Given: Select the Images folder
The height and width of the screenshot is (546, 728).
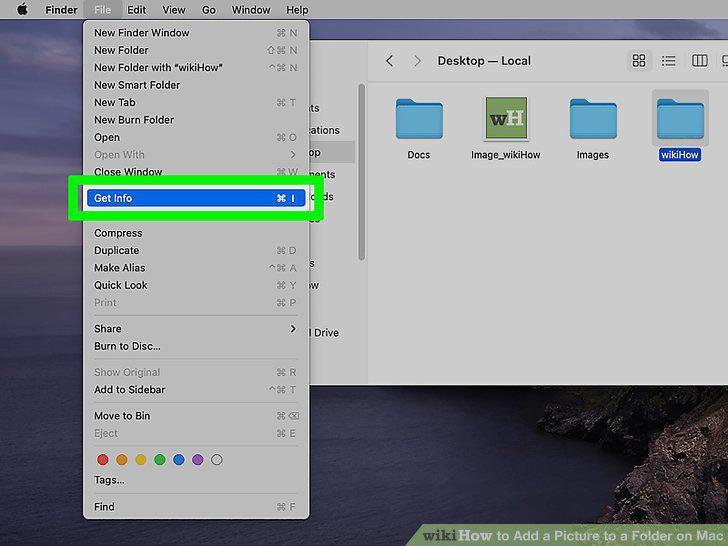Looking at the screenshot, I should tap(593, 119).
